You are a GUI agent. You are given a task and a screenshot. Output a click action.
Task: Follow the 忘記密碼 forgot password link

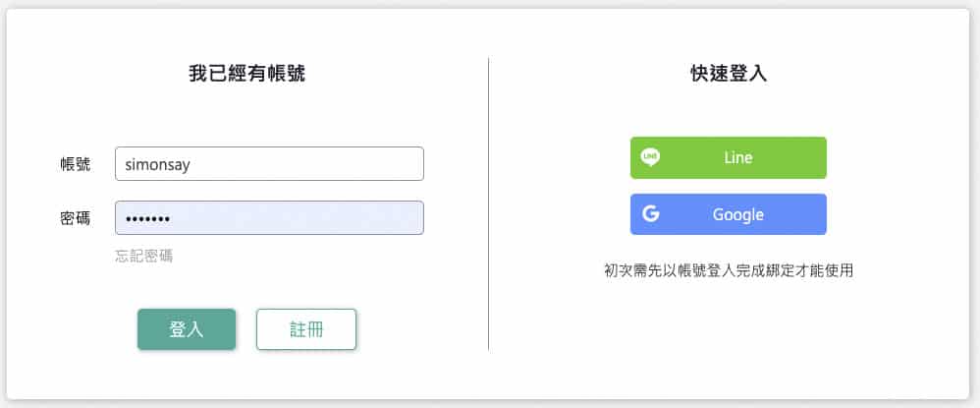tap(144, 257)
